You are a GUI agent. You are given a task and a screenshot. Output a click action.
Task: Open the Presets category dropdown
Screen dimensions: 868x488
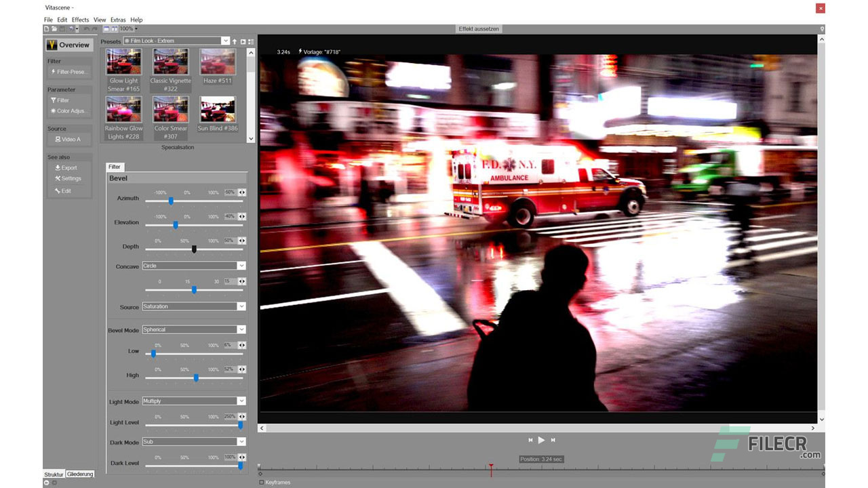click(x=176, y=41)
